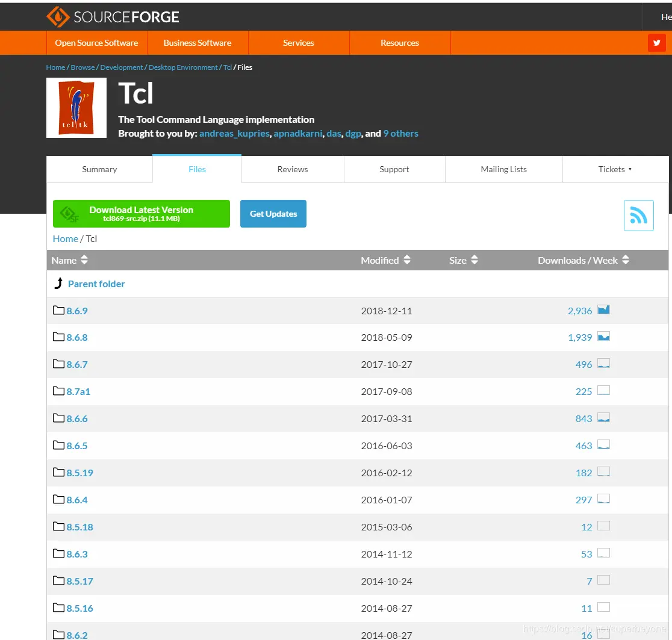The image size is (672, 640).
Task: Sort by Downloads / Week
Action: [x=583, y=260]
